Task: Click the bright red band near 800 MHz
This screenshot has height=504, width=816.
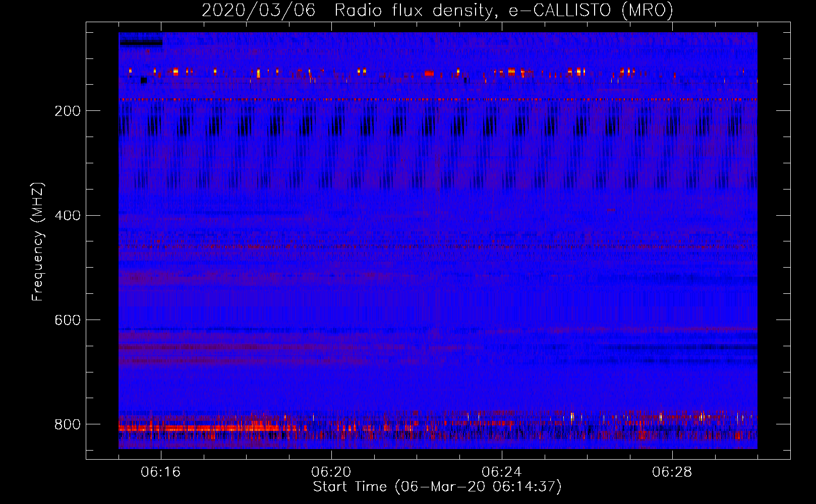Action: 199,428
